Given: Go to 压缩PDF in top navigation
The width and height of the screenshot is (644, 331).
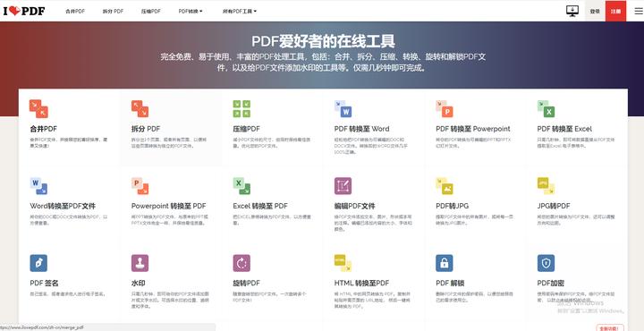Looking at the screenshot, I should [151, 12].
